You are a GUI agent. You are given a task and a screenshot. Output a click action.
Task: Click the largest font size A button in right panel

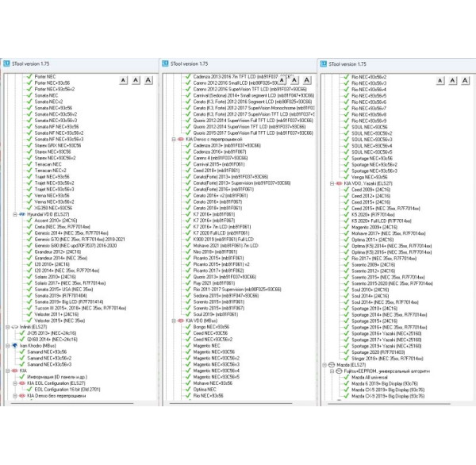pyautogui.click(x=466, y=80)
